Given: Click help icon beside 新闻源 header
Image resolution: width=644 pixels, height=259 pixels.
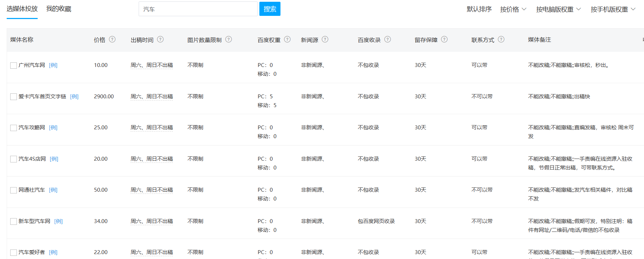Looking at the screenshot, I should tap(325, 39).
